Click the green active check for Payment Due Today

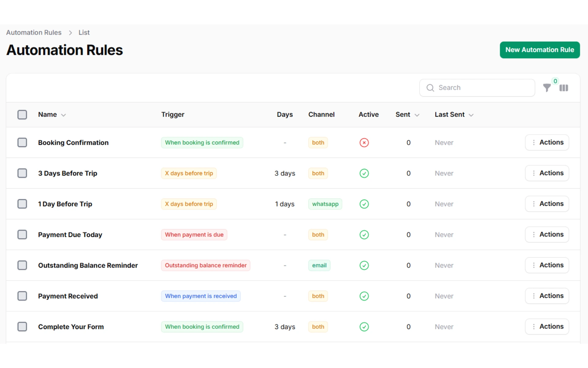(364, 235)
